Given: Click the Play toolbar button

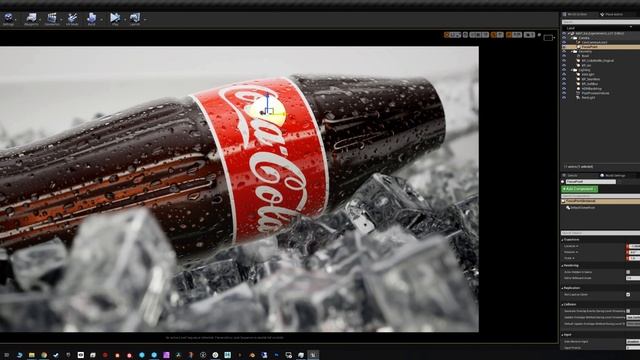Looking at the screenshot, I should 115,19.
